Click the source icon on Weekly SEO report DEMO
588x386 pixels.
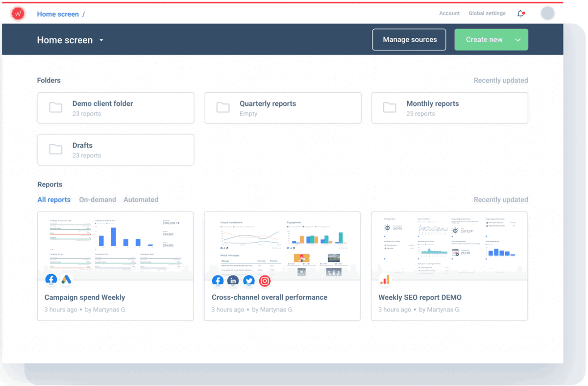[385, 280]
